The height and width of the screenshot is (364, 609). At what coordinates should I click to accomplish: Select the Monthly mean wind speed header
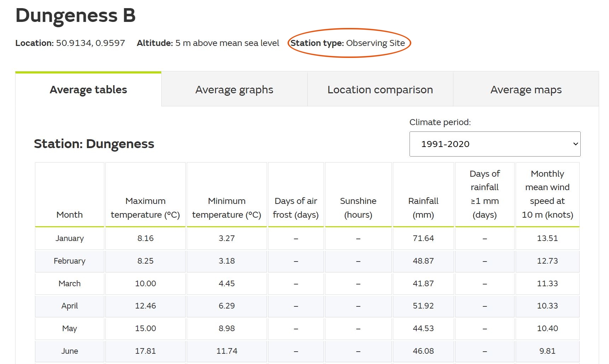[547, 194]
